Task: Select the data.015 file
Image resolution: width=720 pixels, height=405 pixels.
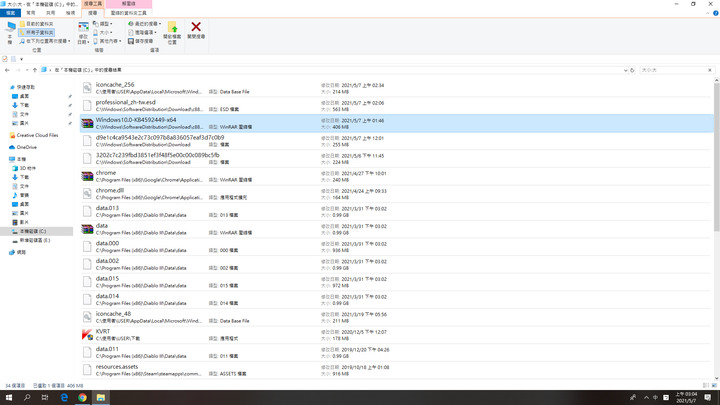Action: 397,282
